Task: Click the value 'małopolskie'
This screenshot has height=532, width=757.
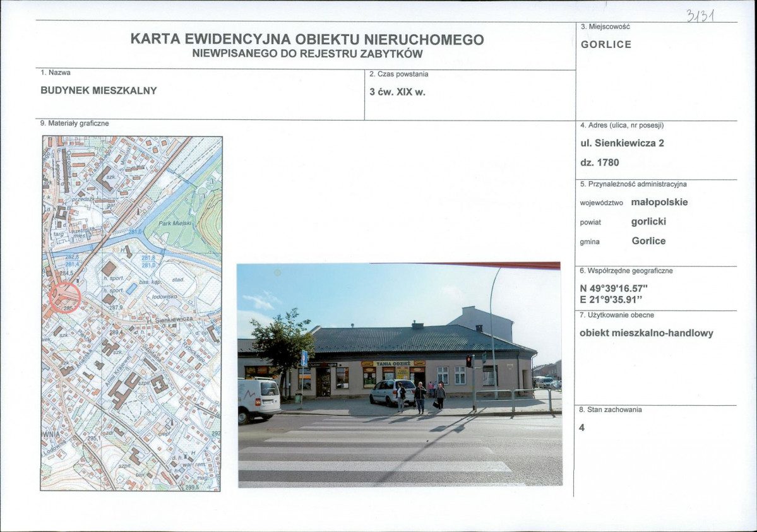Action: click(660, 203)
